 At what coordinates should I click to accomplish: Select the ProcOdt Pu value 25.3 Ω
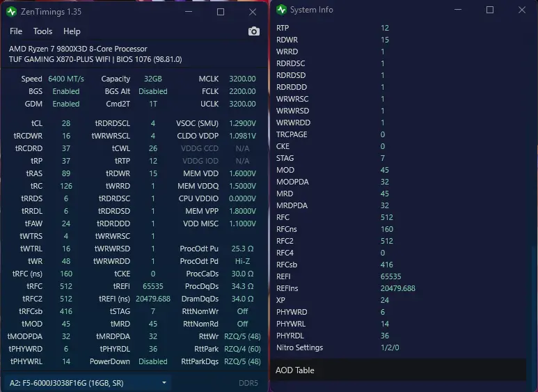pyautogui.click(x=242, y=249)
